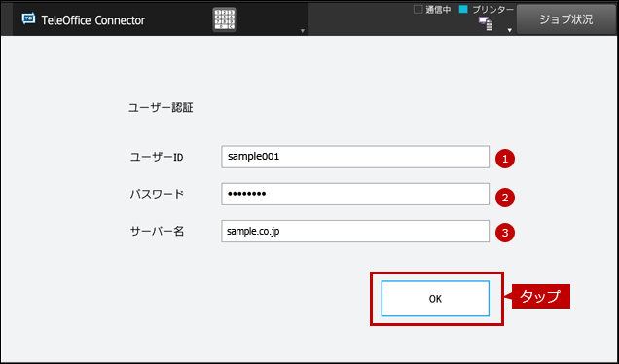Click the パスワード input field
The image size is (619, 364).
click(355, 194)
